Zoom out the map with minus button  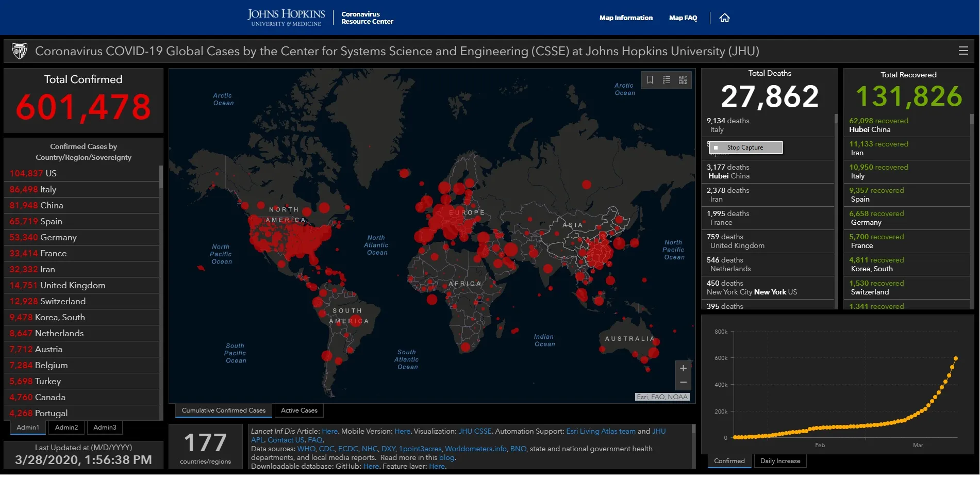[x=683, y=383]
